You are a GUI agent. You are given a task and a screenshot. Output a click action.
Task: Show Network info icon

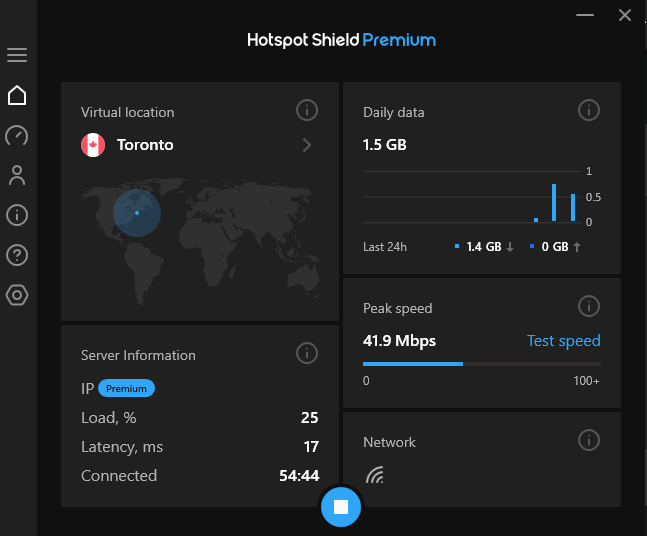589,440
